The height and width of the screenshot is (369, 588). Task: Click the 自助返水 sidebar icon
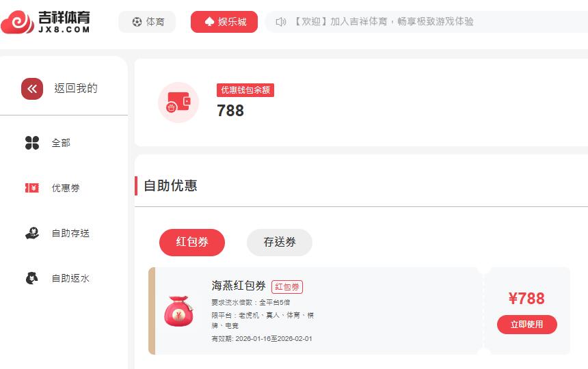click(x=32, y=278)
